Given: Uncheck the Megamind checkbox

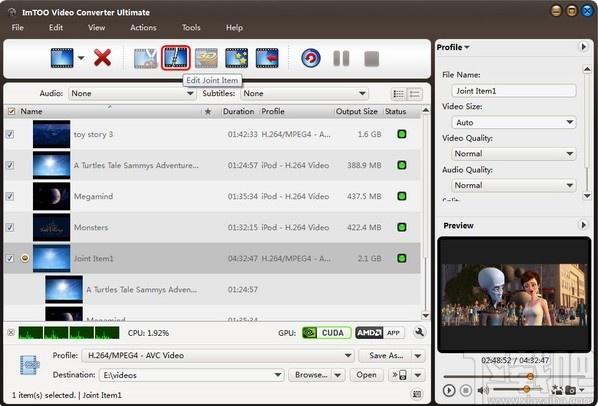Looking at the screenshot, I should pyautogui.click(x=10, y=196).
